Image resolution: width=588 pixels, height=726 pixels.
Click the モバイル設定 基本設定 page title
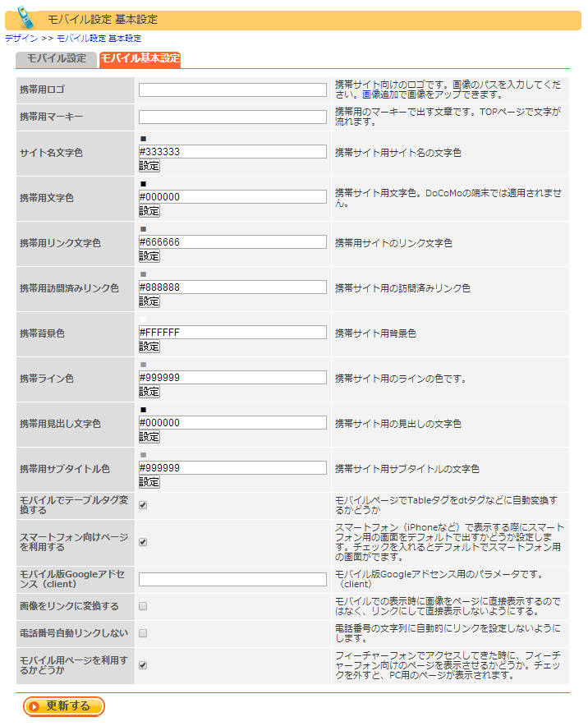coord(103,20)
